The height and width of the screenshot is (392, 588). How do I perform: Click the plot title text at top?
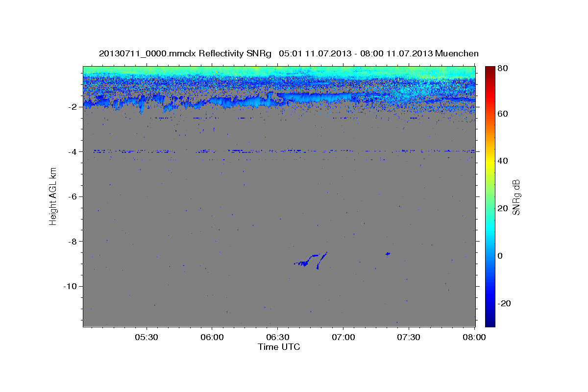pyautogui.click(x=289, y=53)
